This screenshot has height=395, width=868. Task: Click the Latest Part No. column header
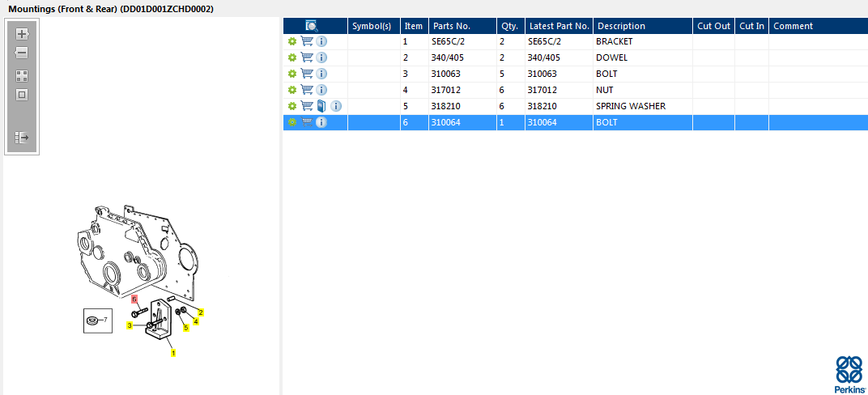tap(560, 26)
